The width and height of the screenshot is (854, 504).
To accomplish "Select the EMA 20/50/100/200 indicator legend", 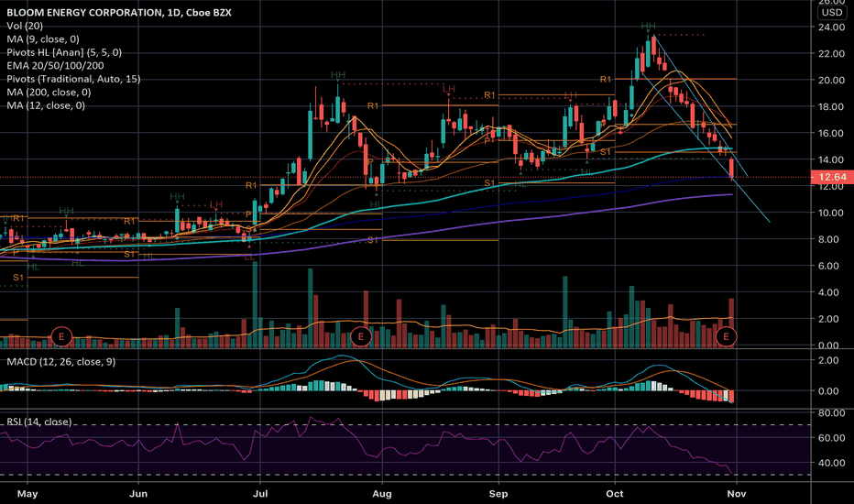I will (x=56, y=65).
